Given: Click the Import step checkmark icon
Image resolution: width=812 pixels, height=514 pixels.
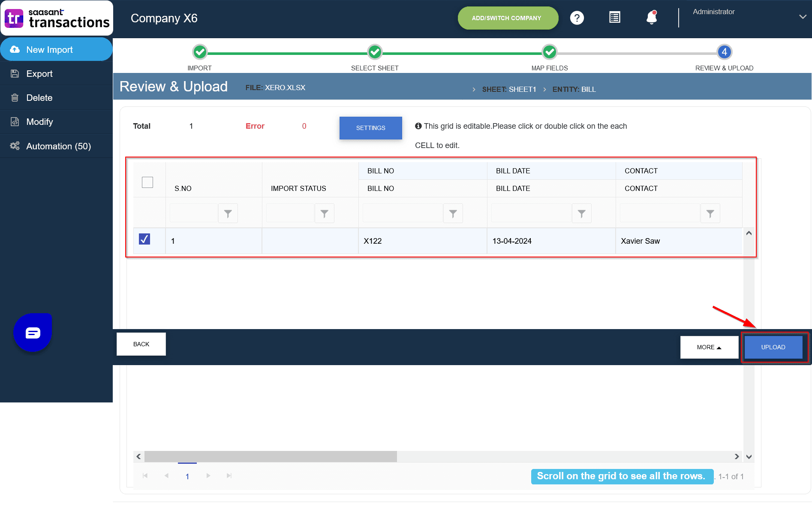Looking at the screenshot, I should point(200,52).
